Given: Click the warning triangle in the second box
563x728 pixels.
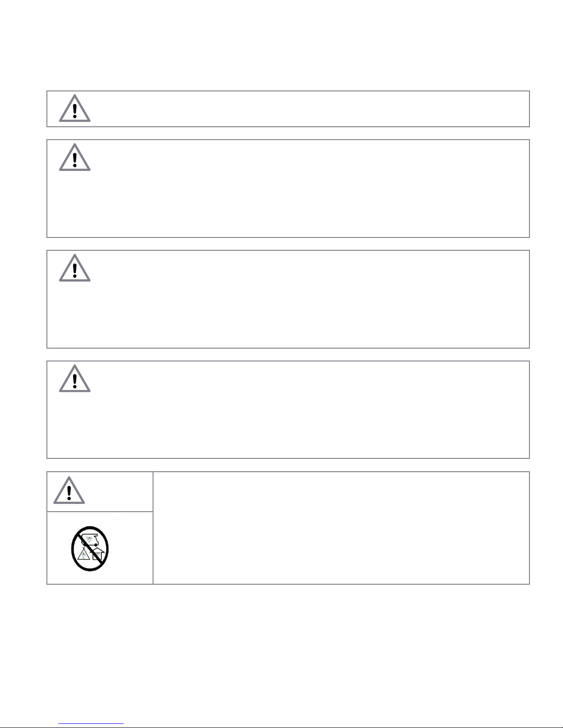Looking at the screenshot, I should coord(74,157).
